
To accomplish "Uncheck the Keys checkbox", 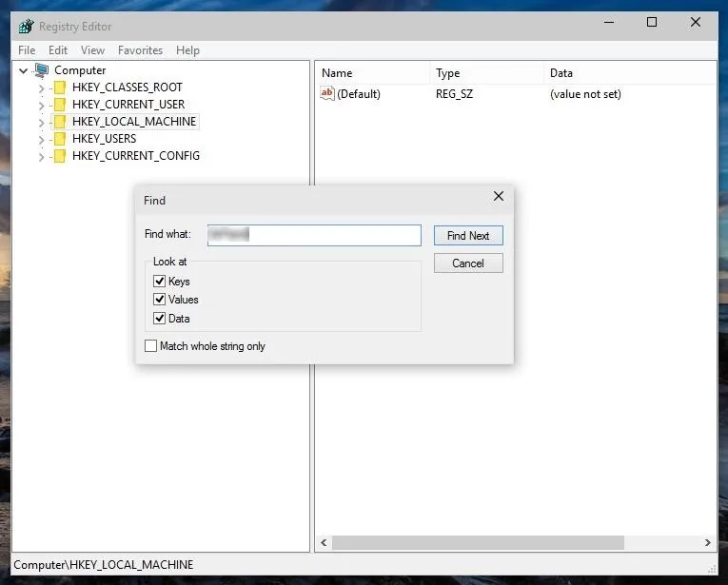I will [x=159, y=281].
